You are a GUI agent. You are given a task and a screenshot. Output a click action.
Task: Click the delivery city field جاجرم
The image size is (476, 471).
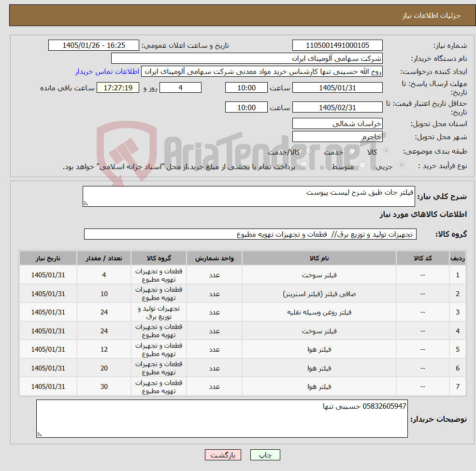tap(337, 137)
